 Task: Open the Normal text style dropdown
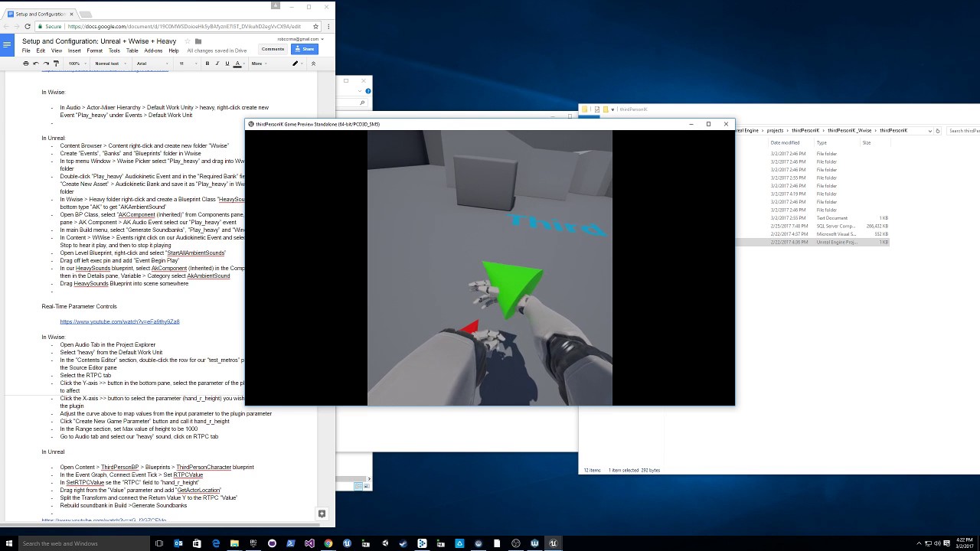coord(109,64)
